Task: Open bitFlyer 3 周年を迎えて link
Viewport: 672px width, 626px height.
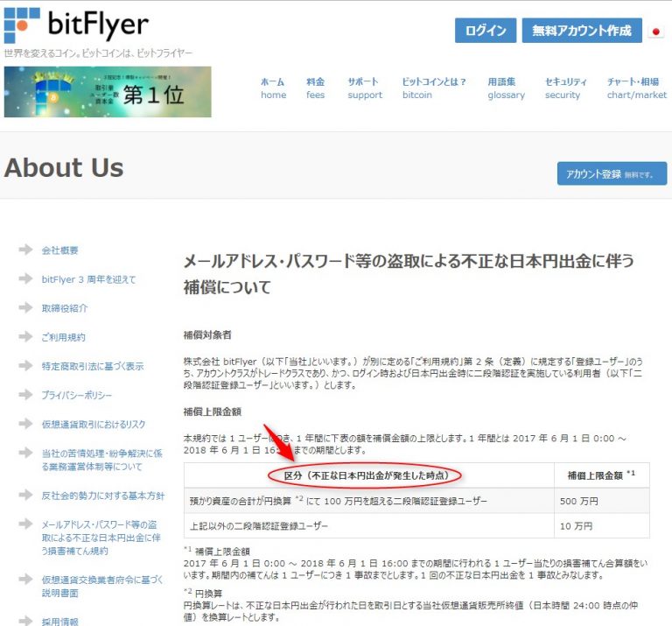Action: coord(88,279)
